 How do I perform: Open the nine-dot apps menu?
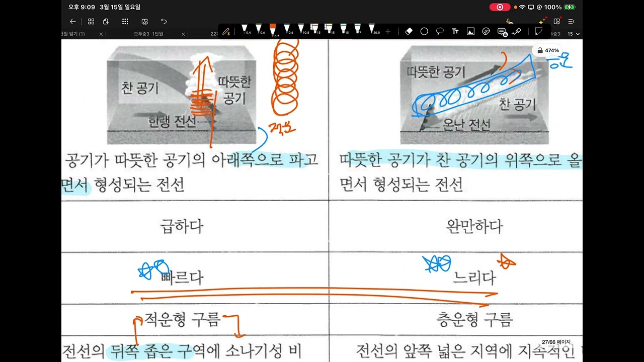[x=125, y=22]
